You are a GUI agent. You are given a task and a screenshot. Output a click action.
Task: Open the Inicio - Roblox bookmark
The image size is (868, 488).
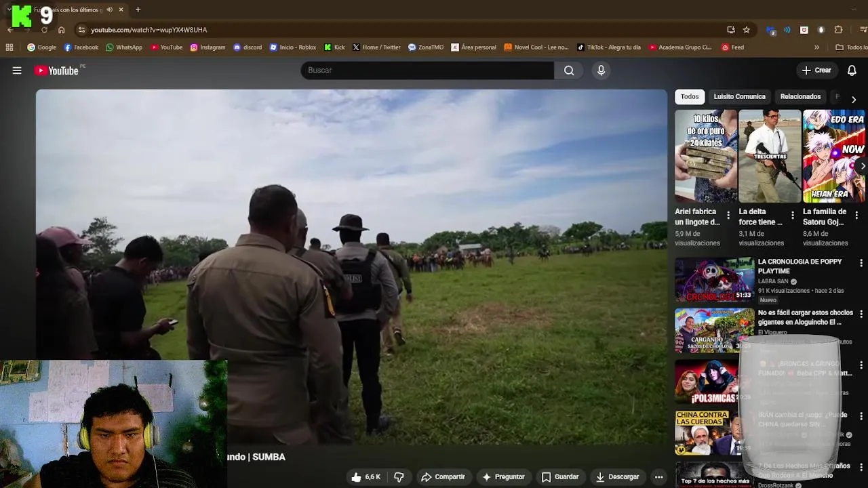293,47
